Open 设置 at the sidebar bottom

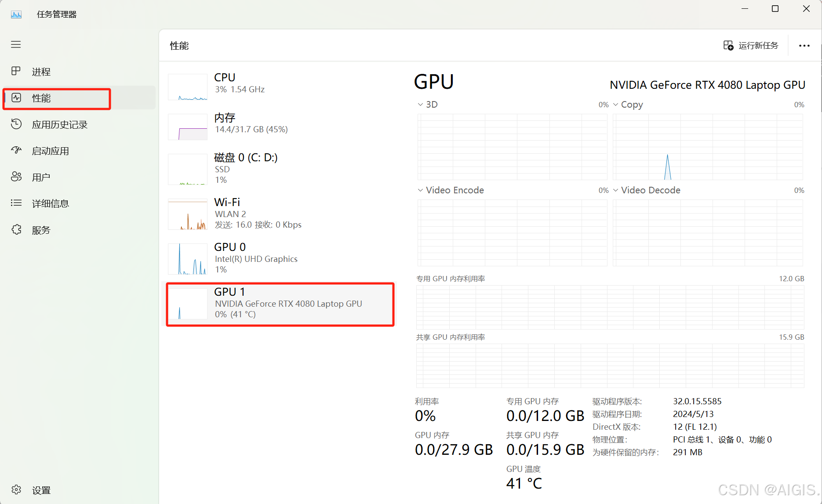(x=41, y=490)
